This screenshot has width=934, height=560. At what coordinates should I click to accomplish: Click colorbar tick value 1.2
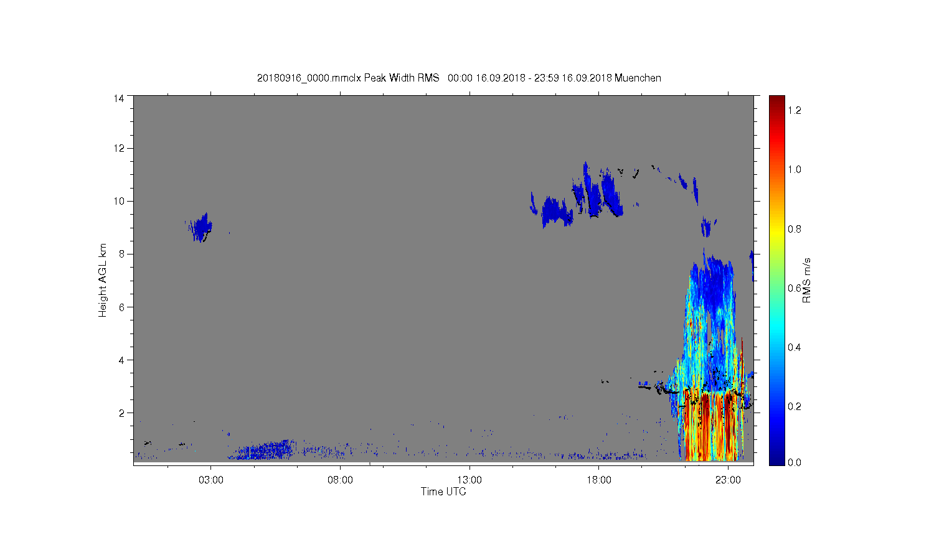(795, 110)
